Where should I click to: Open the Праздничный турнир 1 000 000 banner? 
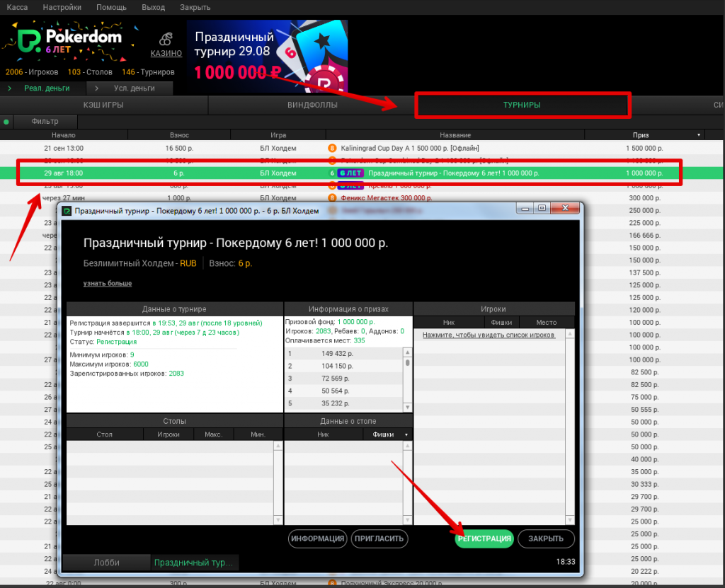pos(267,51)
